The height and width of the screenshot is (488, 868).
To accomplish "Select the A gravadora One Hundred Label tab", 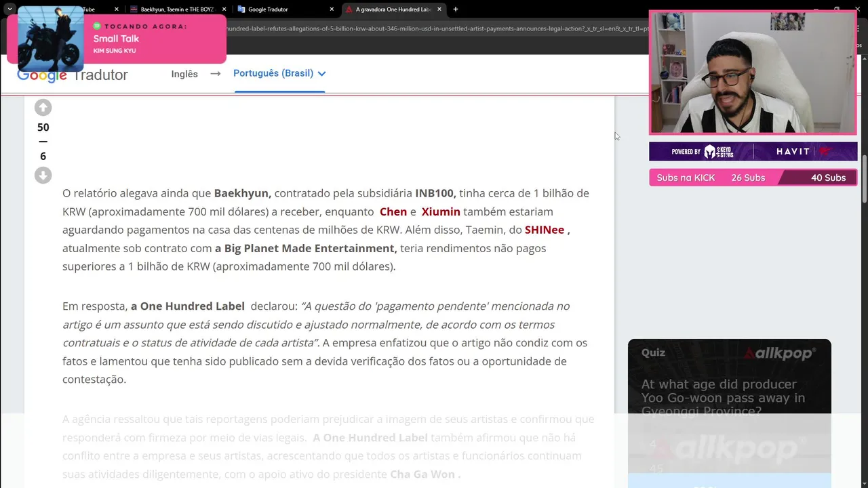I will pyautogui.click(x=393, y=9).
